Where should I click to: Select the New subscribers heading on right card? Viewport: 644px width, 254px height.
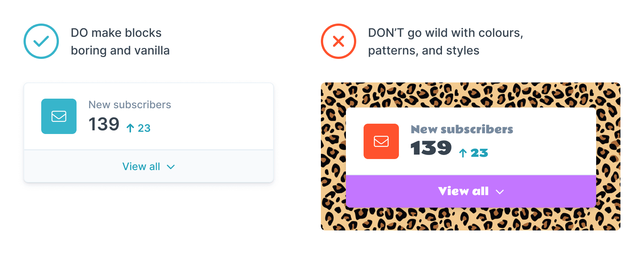462,129
